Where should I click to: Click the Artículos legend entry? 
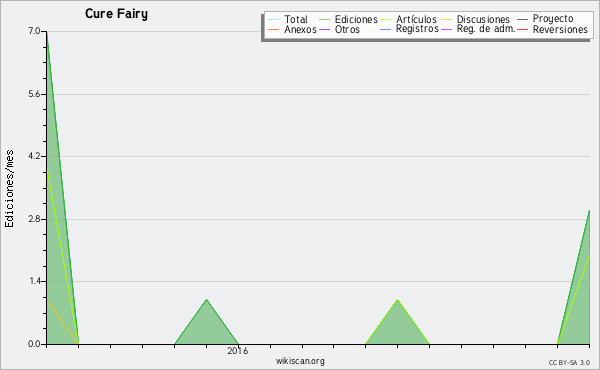click(x=409, y=19)
